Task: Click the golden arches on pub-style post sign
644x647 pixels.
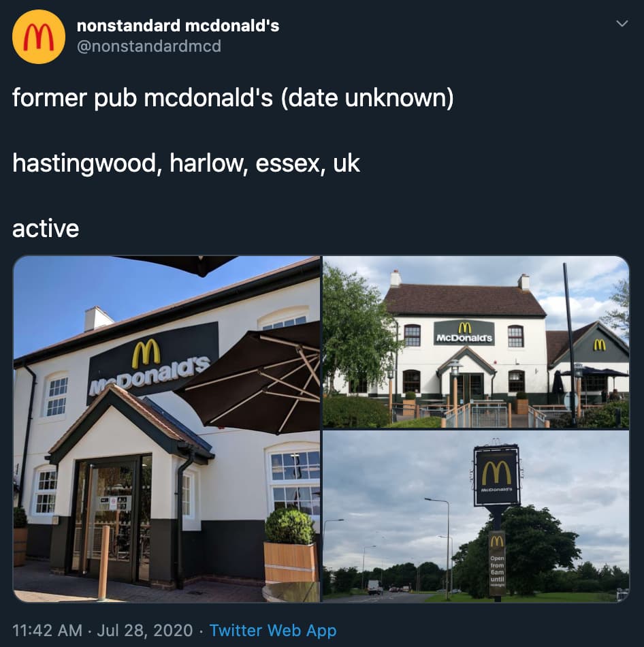Action: pyautogui.click(x=496, y=474)
